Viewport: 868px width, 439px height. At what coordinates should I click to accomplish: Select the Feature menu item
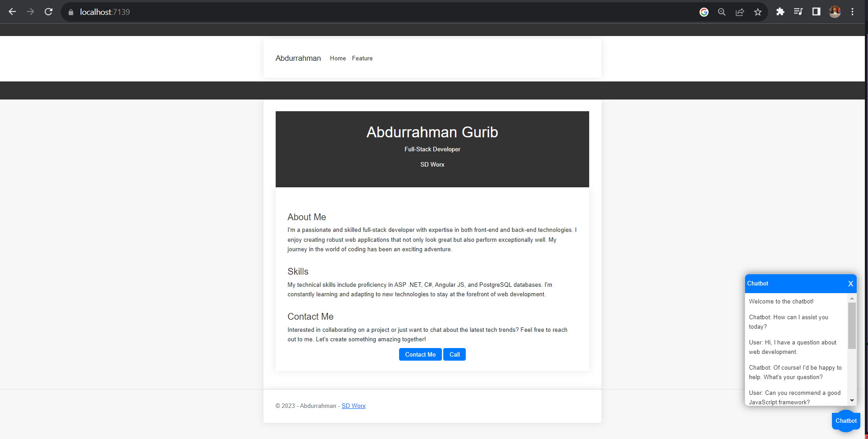point(362,58)
